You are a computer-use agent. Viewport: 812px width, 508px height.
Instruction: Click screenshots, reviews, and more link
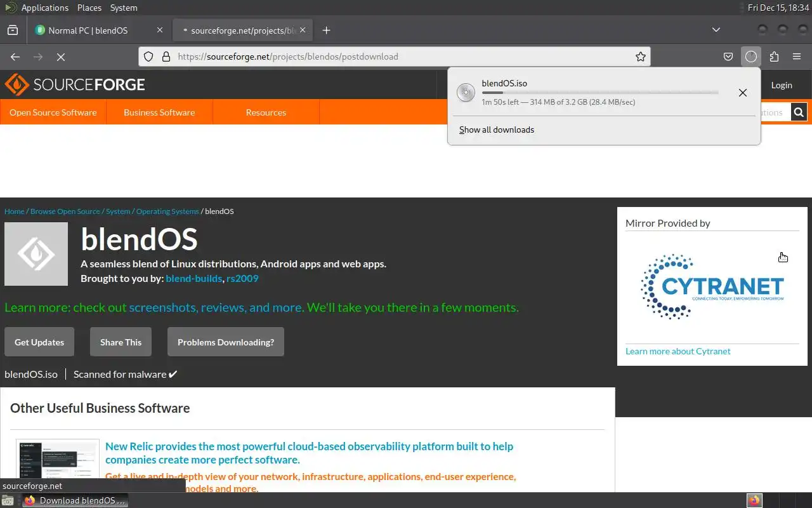pyautogui.click(x=216, y=307)
